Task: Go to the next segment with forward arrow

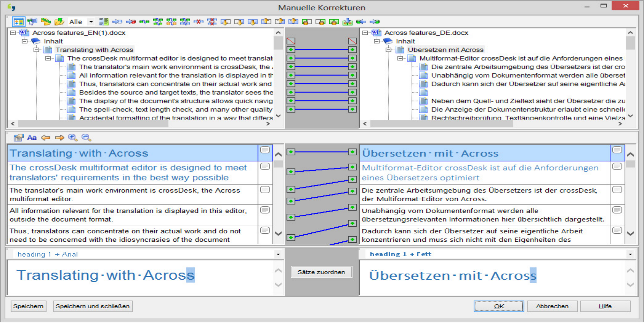Action: 59,138
